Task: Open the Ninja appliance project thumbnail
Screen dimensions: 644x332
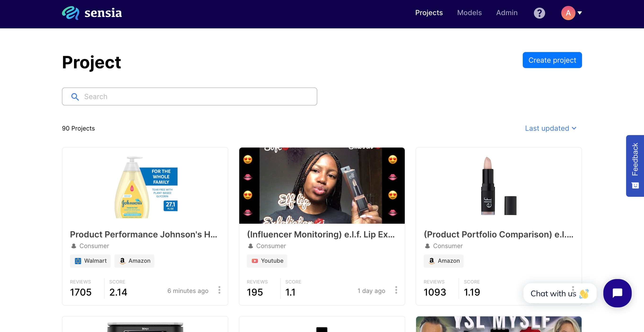Action: tap(145, 327)
